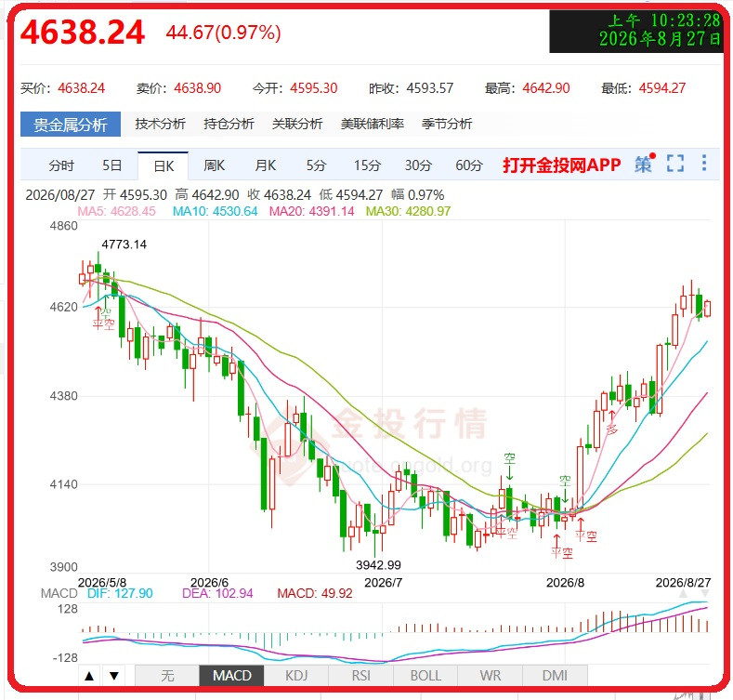This screenshot has width=733, height=700.
Task: Switch indicator to KDJ
Action: click(296, 676)
